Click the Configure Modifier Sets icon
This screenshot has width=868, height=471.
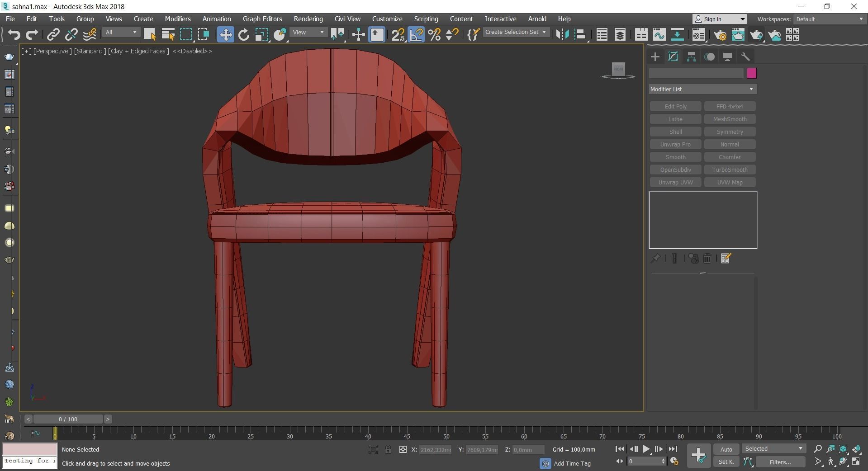pyautogui.click(x=726, y=259)
